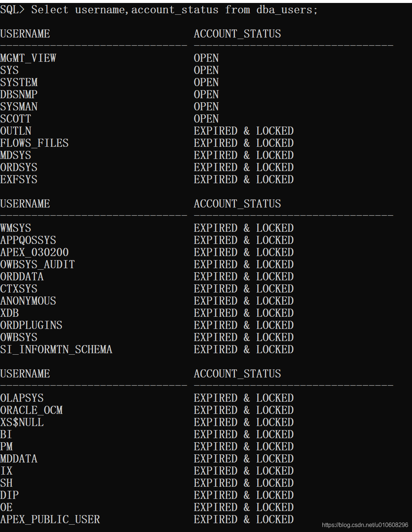Click EXPIRED & LOCKED status of WMSYS

244,228
